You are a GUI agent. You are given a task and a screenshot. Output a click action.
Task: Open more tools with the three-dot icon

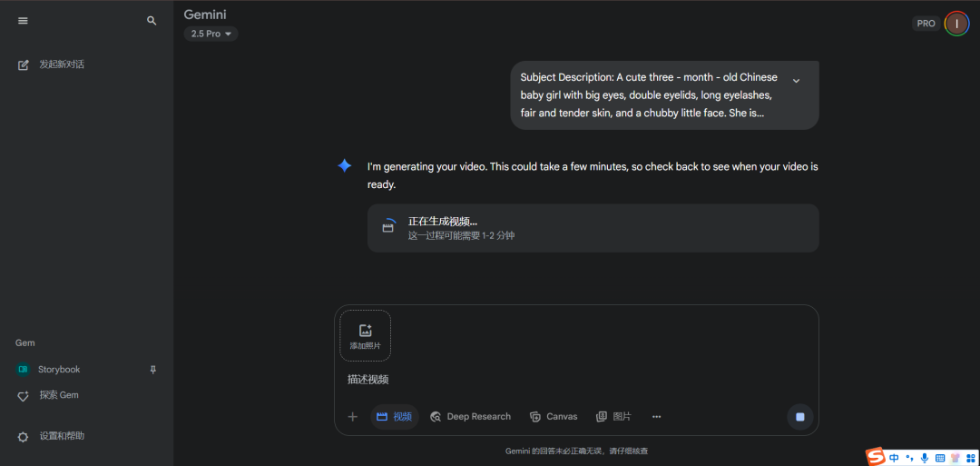click(x=656, y=417)
